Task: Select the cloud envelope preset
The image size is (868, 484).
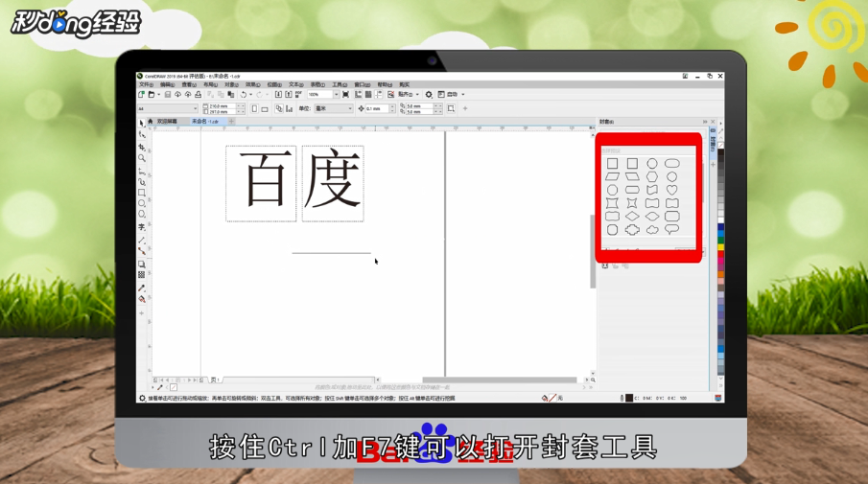Action: [x=652, y=230]
